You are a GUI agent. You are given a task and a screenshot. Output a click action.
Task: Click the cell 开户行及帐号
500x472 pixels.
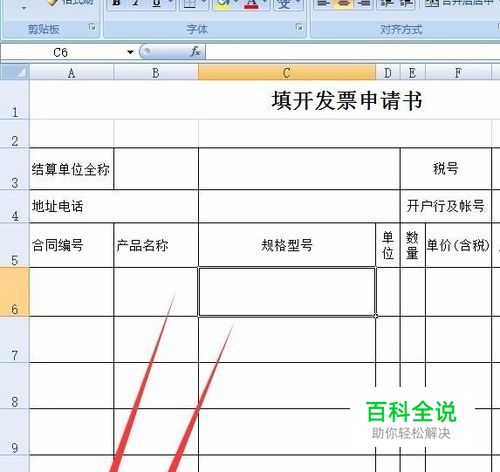click(x=446, y=206)
